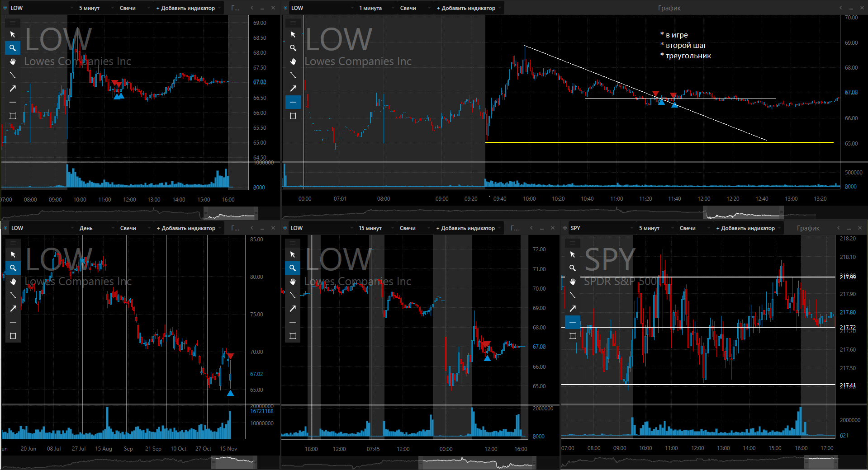Click Добавить индикатор in the 5 минут LOW panel
868x470 pixels.
click(188, 8)
